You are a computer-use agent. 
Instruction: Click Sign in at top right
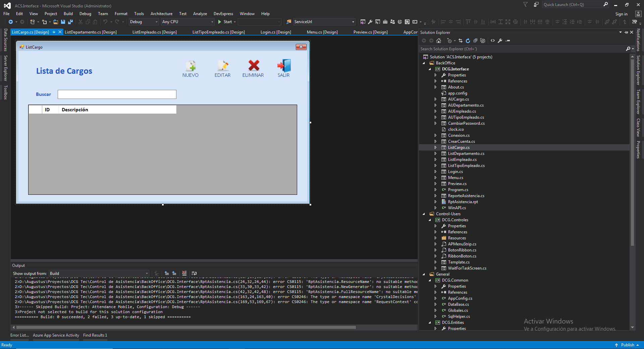(x=621, y=14)
